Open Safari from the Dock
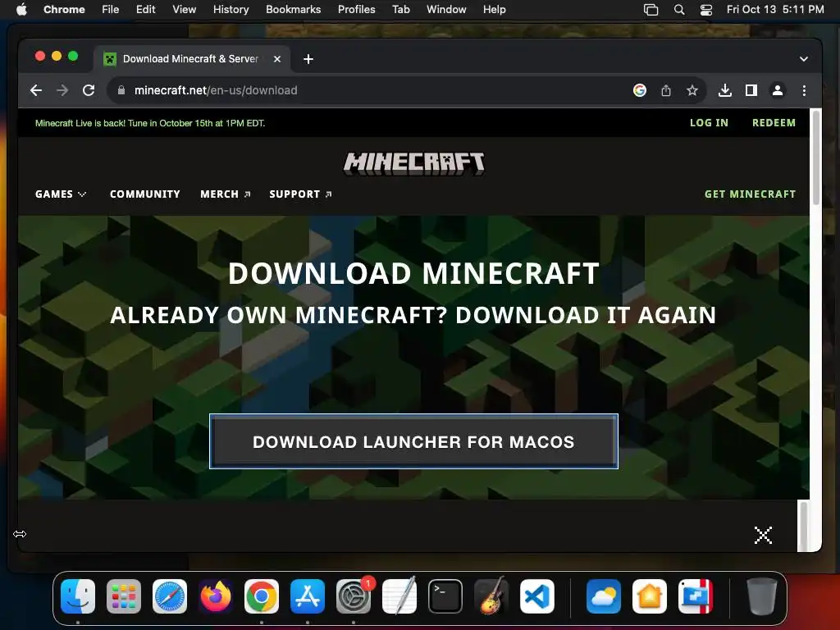The image size is (840, 630). click(x=170, y=596)
